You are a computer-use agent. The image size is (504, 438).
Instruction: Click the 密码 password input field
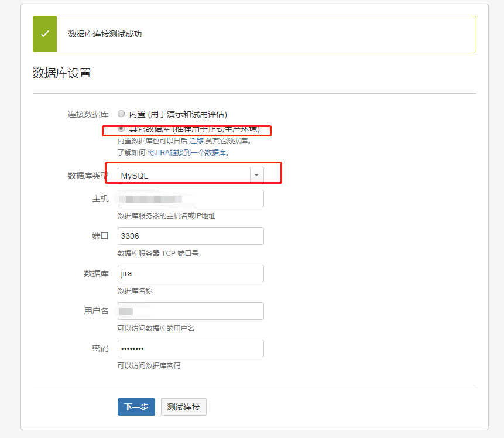[x=190, y=348]
